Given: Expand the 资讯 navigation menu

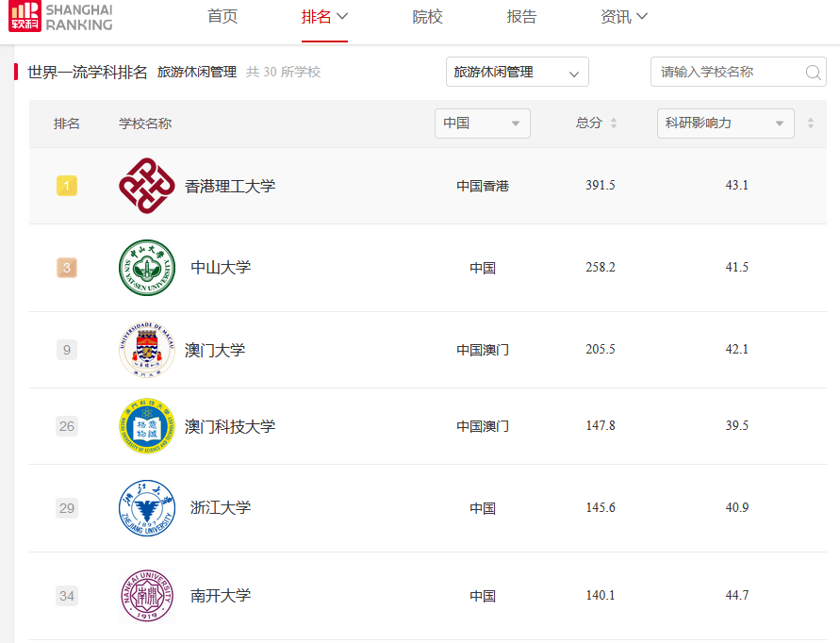Looking at the screenshot, I should point(624,17).
